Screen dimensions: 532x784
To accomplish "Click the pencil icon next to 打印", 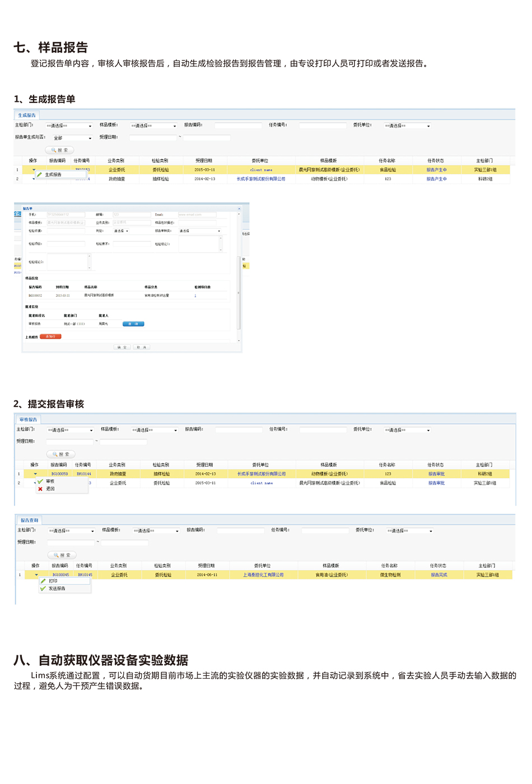I will click(x=43, y=581).
